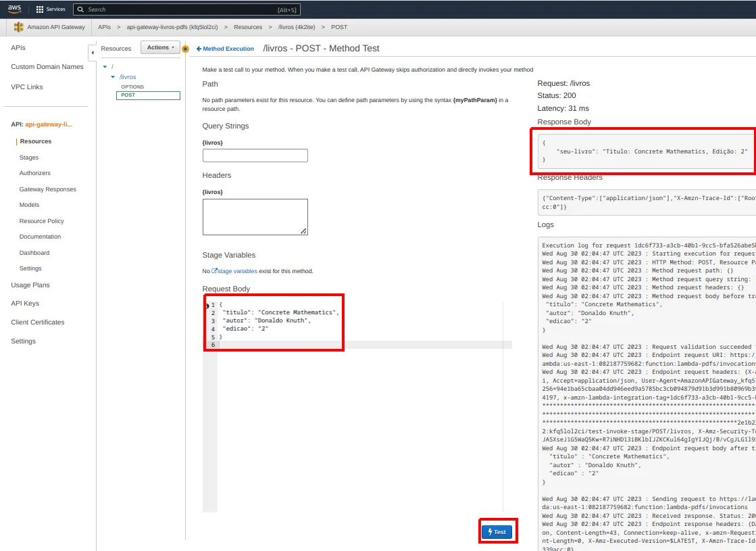Viewport: 756px width, 551px height.
Task: Open the Actions dropdown
Action: pyautogui.click(x=161, y=47)
